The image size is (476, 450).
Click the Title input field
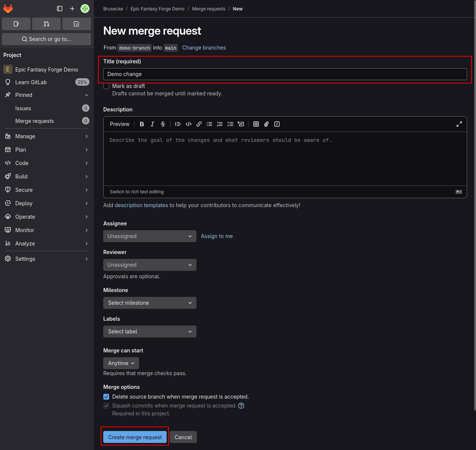(285, 74)
